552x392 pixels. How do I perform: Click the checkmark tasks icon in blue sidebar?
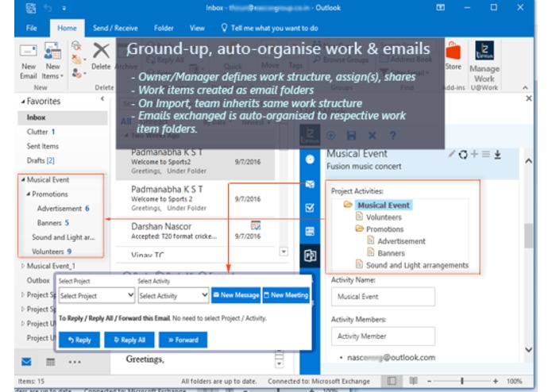coord(310,208)
